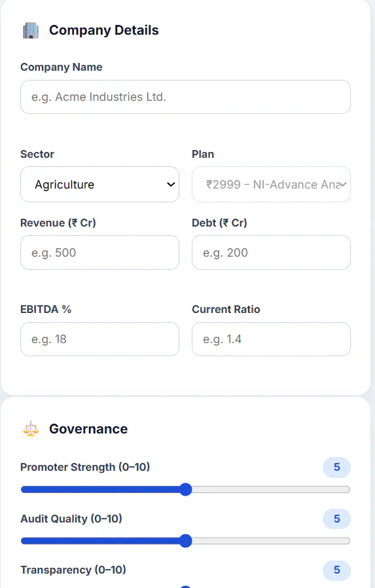Click the Promoter Strength value badge showing 5
This screenshot has height=588, width=375.
tap(337, 468)
